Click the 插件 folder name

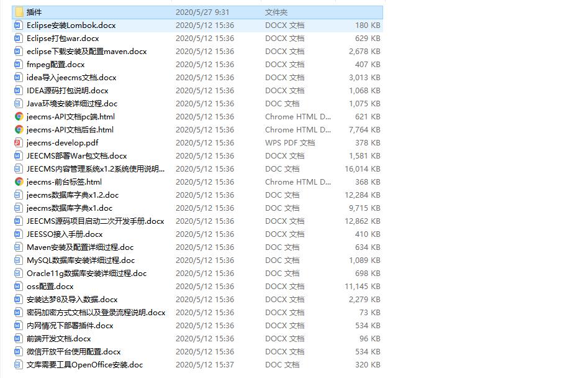click(34, 12)
